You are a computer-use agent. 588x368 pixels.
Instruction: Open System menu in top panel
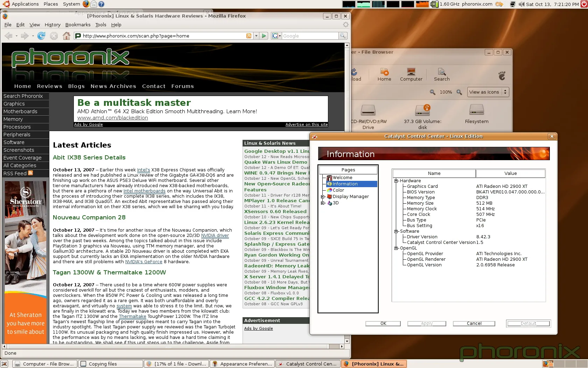tap(71, 4)
